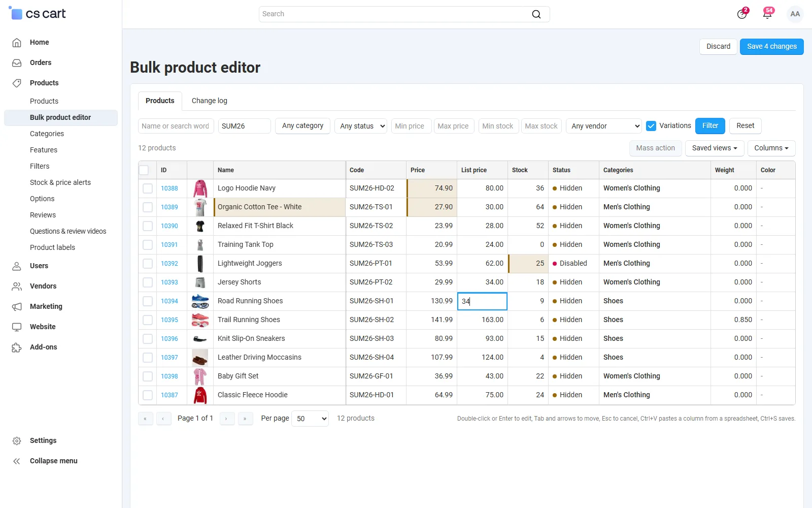812x508 pixels.
Task: Open Categories in the sidebar
Action: point(47,134)
